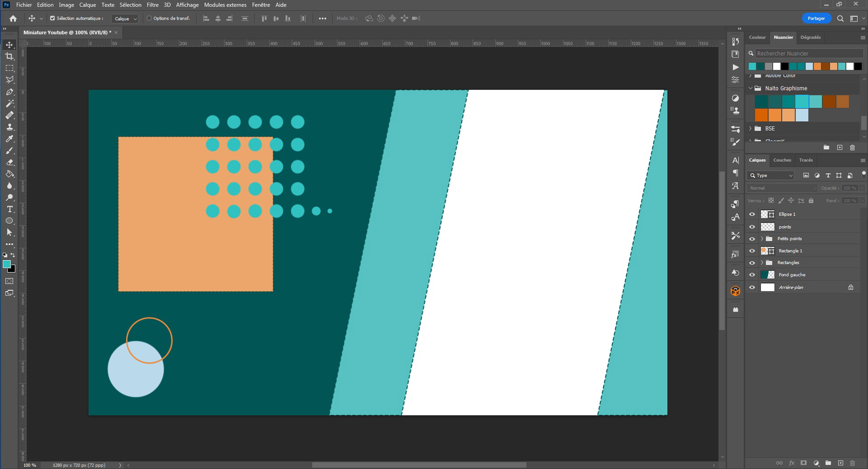Image resolution: width=868 pixels, height=469 pixels.
Task: Select the Move tool
Action: tap(9, 45)
